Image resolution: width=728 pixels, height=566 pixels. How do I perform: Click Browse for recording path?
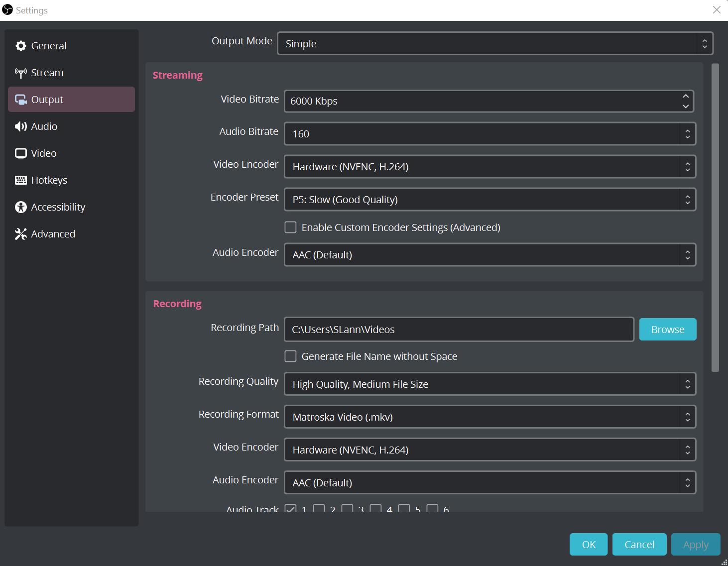click(x=668, y=330)
